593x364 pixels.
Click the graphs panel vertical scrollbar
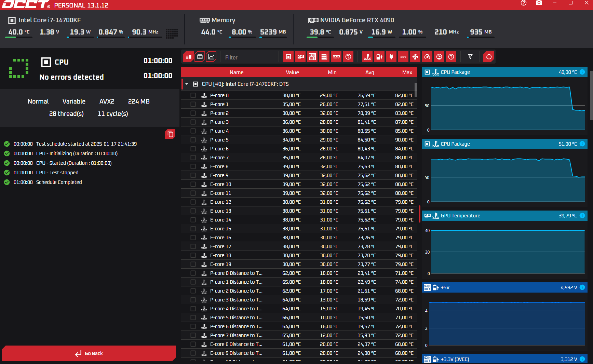coord(591,96)
